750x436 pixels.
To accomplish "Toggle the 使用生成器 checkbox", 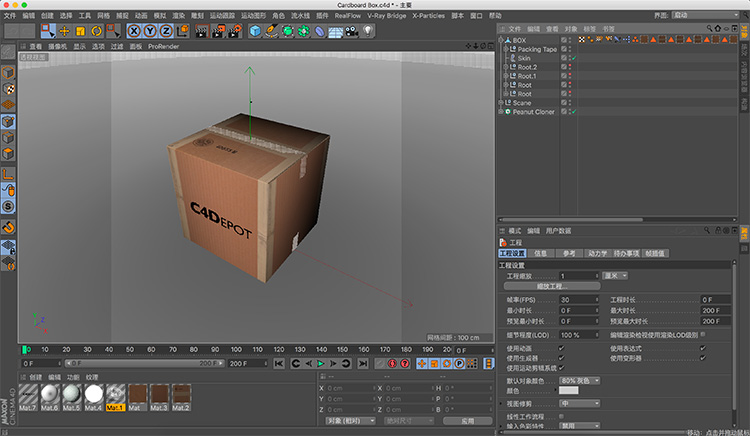I will coord(562,358).
